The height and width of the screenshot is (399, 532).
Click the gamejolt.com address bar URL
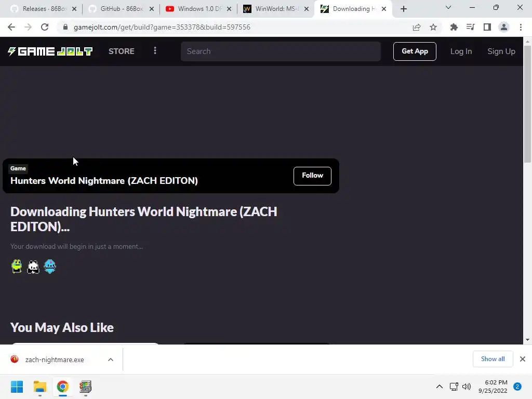point(162,27)
